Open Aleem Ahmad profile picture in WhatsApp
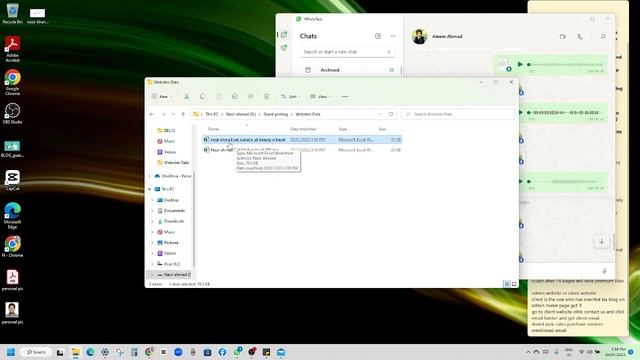 [419, 37]
